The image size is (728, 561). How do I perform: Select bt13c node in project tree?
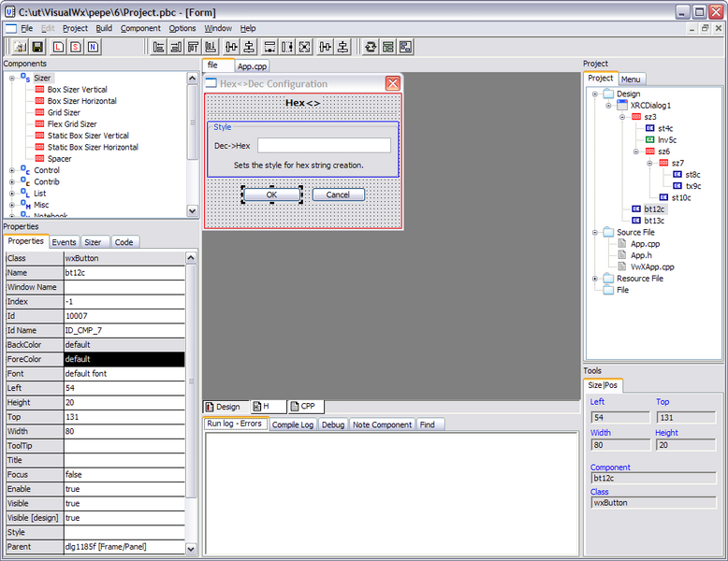pyautogui.click(x=654, y=221)
